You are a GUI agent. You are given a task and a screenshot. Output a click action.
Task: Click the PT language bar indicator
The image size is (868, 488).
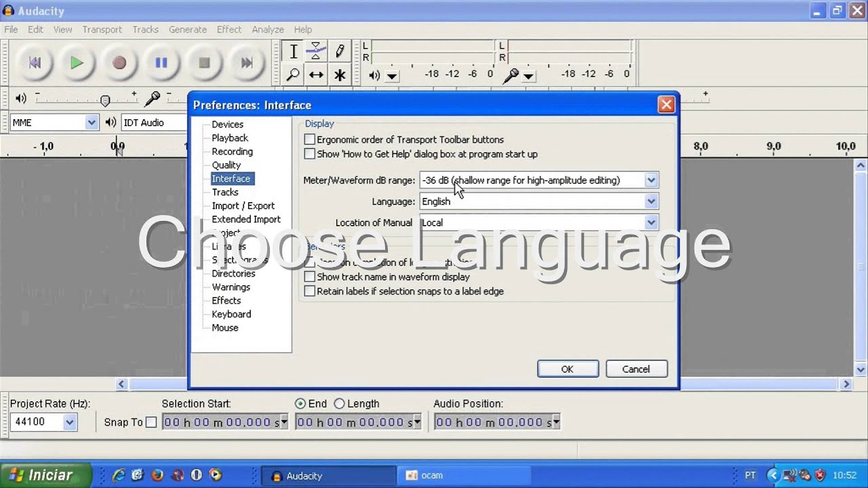click(x=751, y=475)
